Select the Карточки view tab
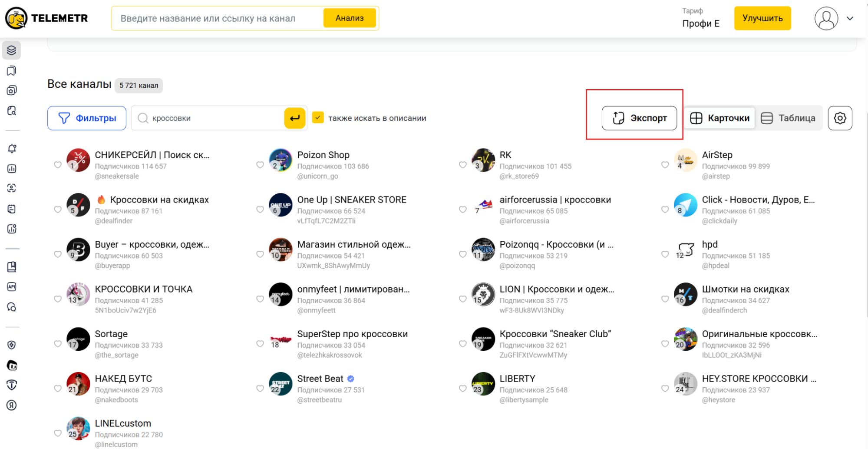 [720, 118]
